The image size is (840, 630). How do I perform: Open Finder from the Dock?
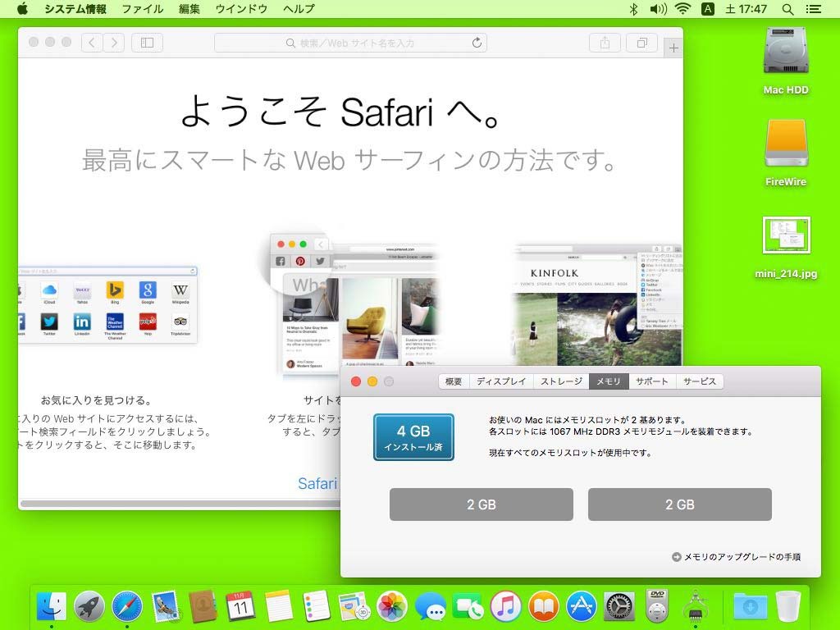coord(52,606)
